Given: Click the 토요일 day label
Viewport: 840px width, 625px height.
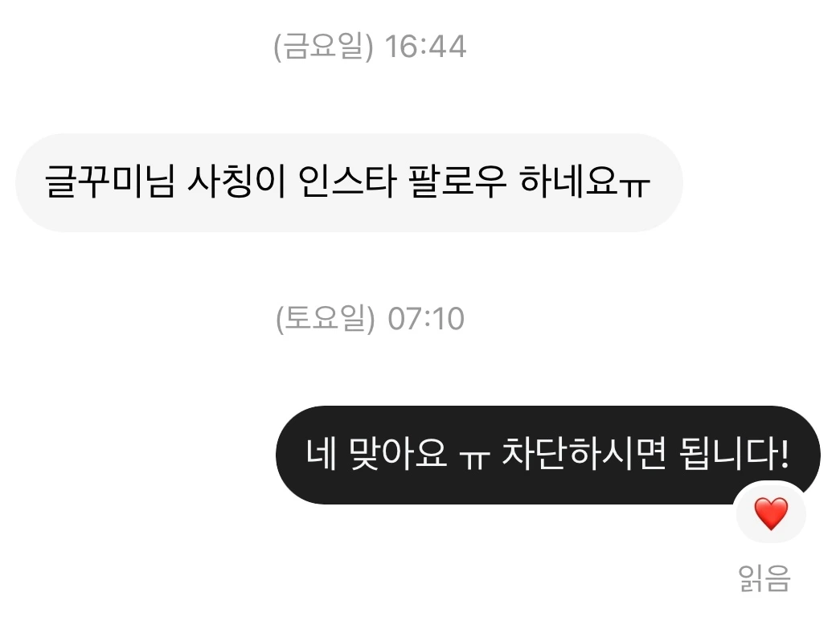Looking at the screenshot, I should point(326,318).
